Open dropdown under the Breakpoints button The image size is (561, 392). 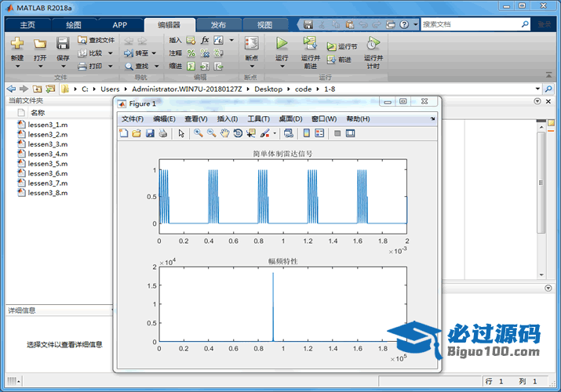(252, 67)
